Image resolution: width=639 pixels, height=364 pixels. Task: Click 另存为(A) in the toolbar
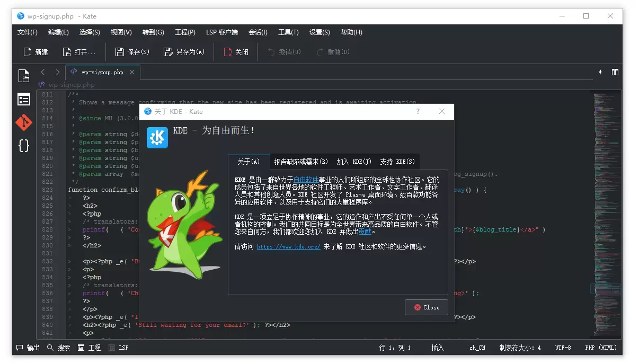[184, 52]
